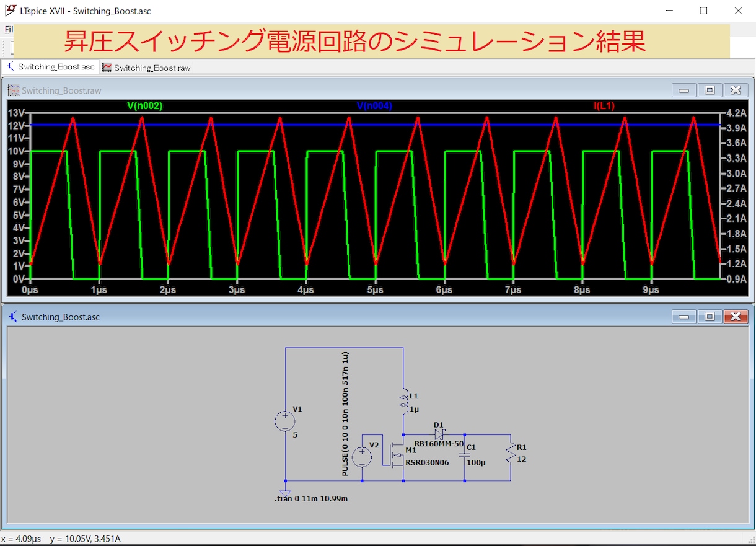Click the D1 diode symbol

pos(439,434)
